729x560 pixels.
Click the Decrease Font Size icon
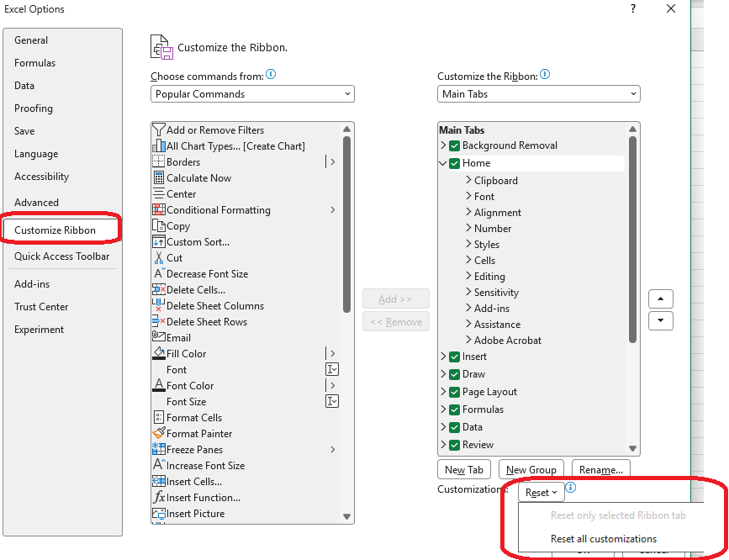(159, 273)
